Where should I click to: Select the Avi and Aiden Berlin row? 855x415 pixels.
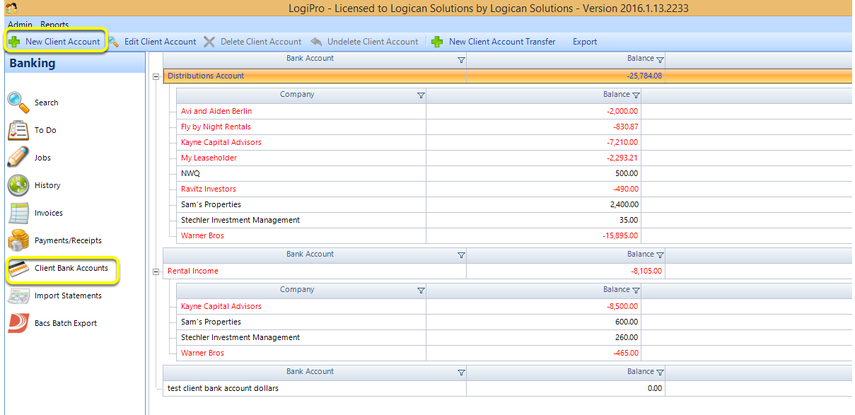click(x=515, y=111)
